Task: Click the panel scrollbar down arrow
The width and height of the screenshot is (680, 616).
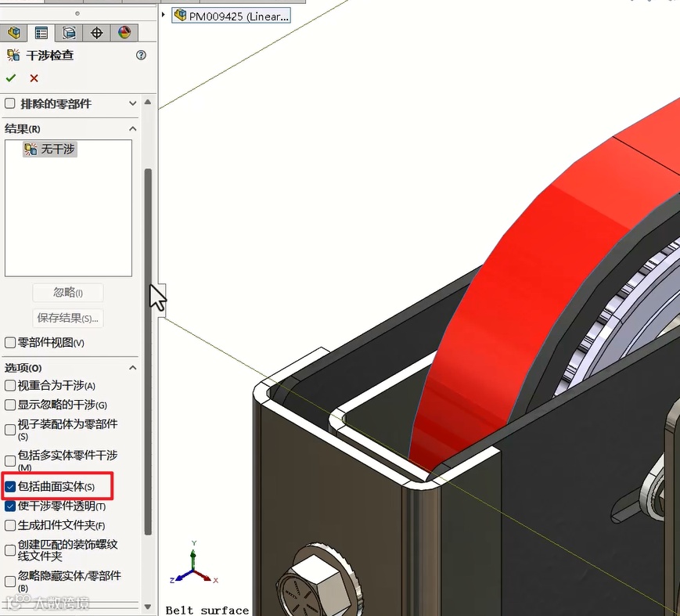Action: tap(147, 607)
